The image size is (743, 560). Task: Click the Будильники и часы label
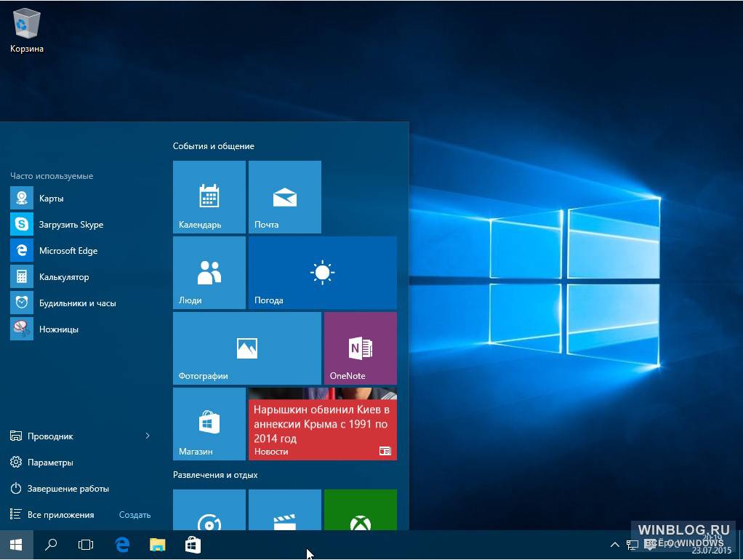tap(78, 303)
